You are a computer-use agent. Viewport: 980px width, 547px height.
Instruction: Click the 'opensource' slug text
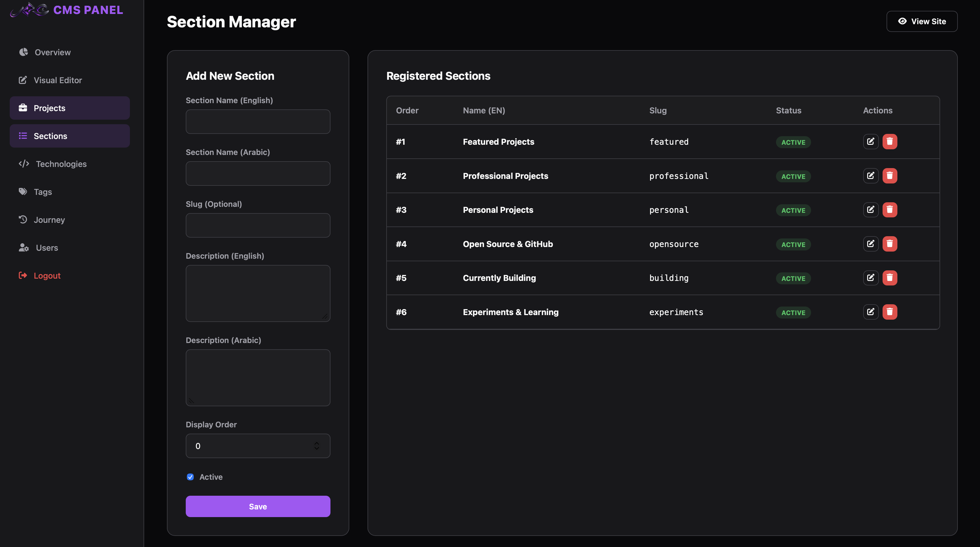pos(674,244)
